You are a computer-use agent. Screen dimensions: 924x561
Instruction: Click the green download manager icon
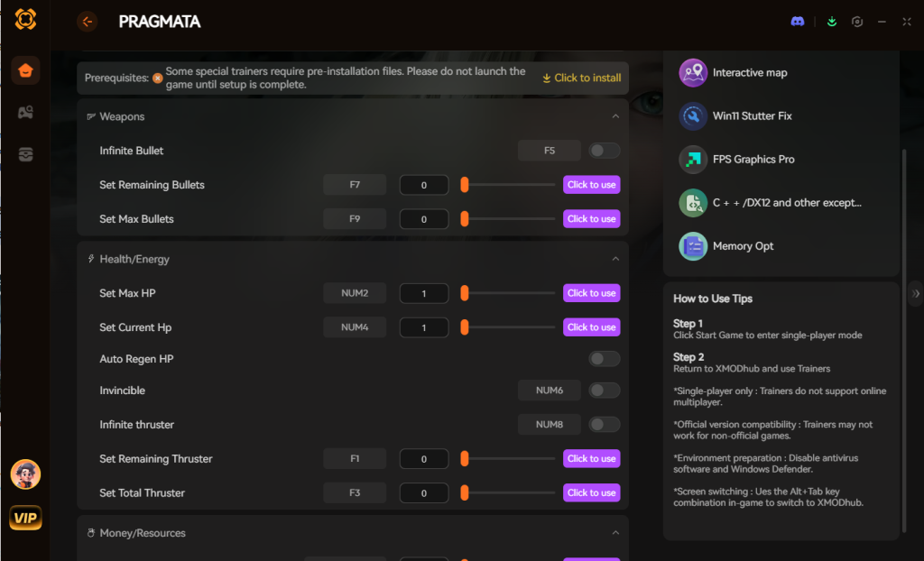tap(831, 21)
